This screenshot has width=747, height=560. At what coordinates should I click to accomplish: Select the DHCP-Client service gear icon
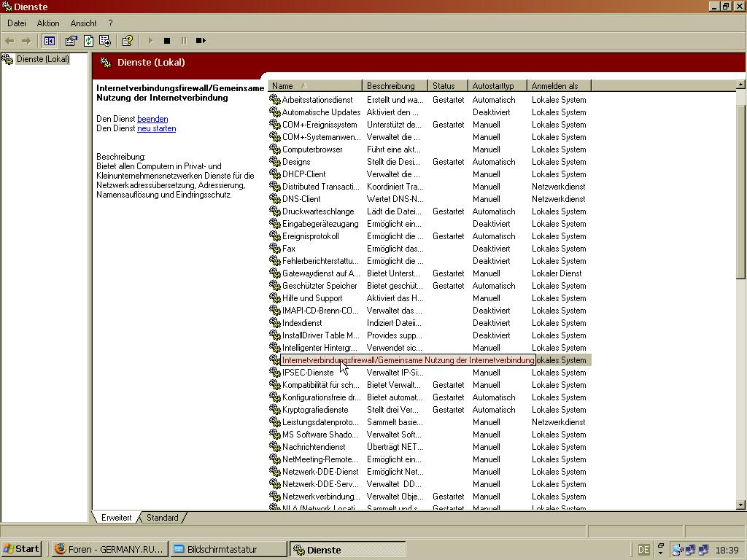275,174
